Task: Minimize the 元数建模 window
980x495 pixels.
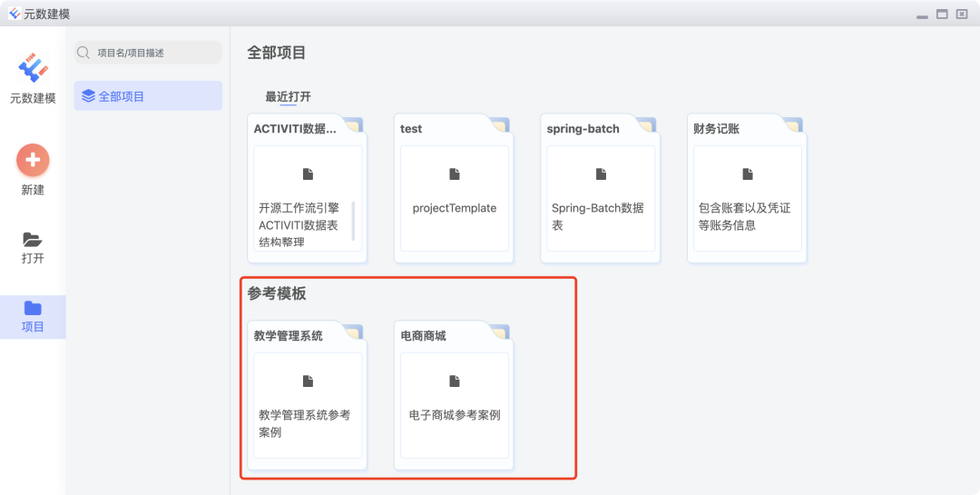Action: click(922, 15)
